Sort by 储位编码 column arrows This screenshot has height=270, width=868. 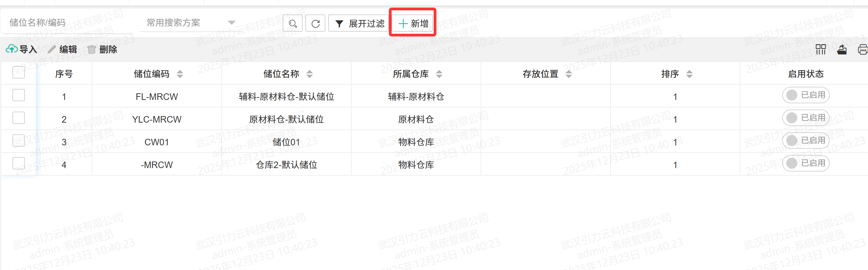(180, 74)
